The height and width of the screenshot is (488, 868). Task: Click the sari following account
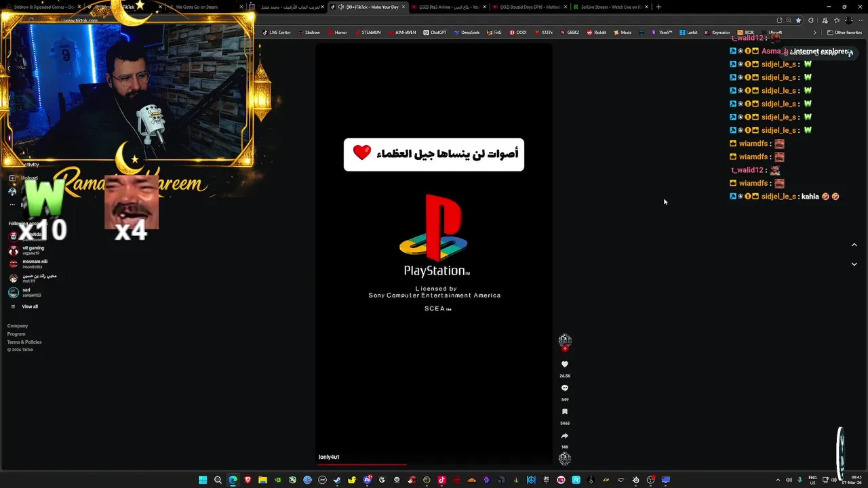25,292
